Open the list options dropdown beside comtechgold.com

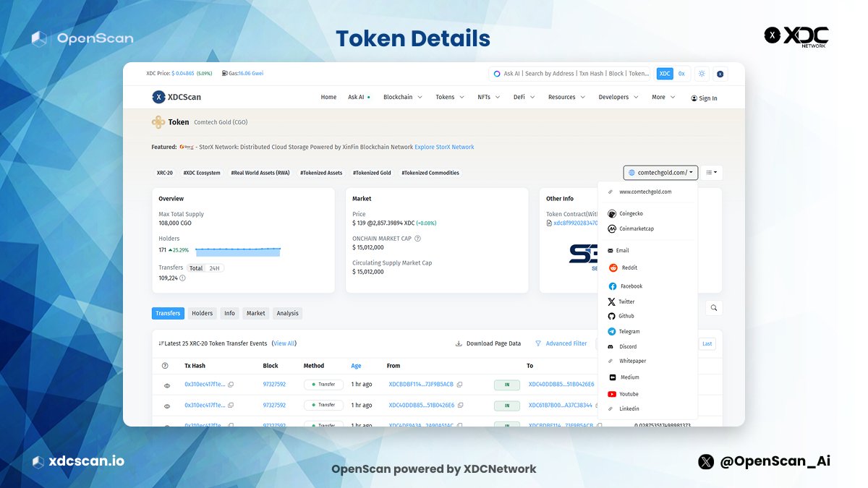click(x=712, y=173)
